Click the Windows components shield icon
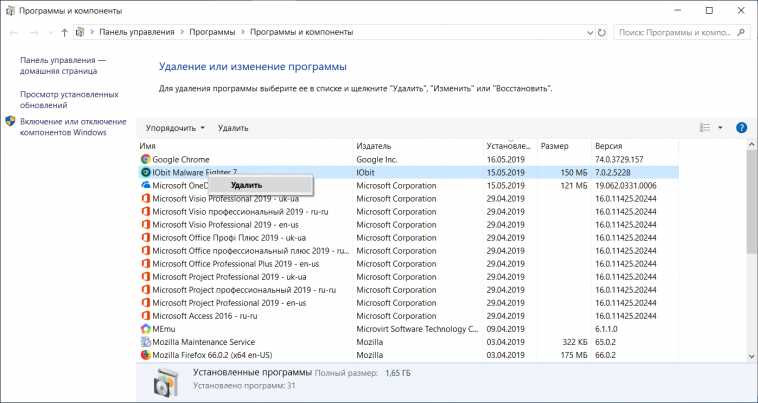758x403 pixels. click(x=11, y=121)
